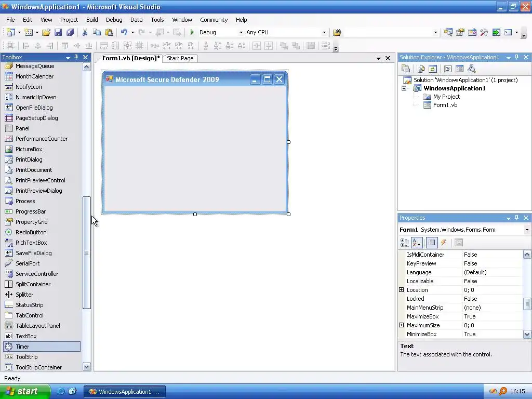Viewport: 532px width, 399px height.
Task: Open the Build menu
Action: pos(92,20)
